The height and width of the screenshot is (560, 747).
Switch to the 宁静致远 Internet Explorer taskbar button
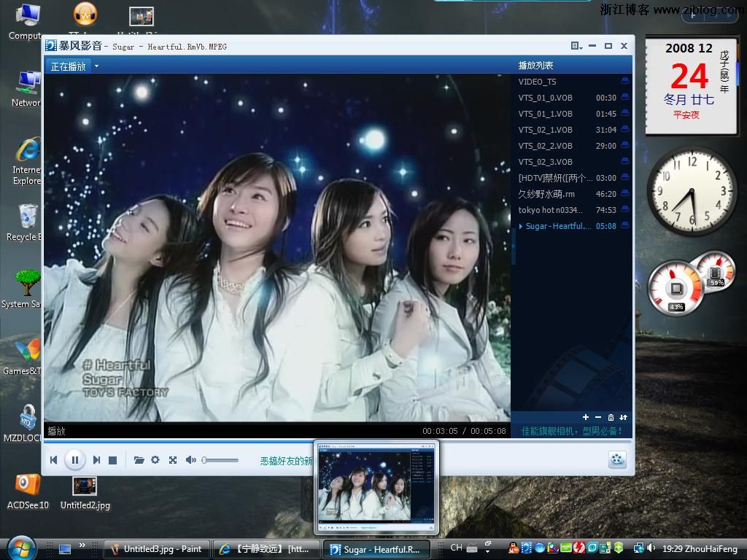[x=266, y=549]
